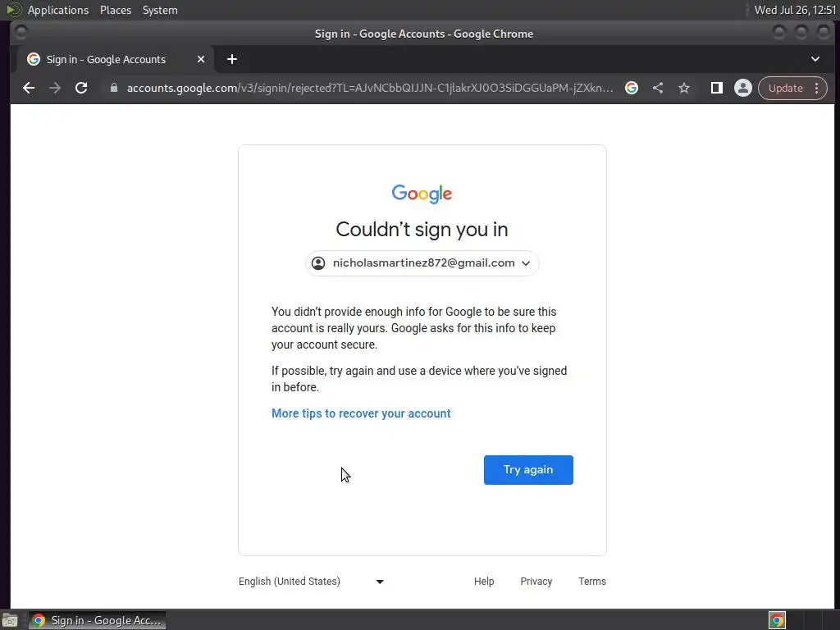Click the Couldn't sign you in heading

click(422, 230)
